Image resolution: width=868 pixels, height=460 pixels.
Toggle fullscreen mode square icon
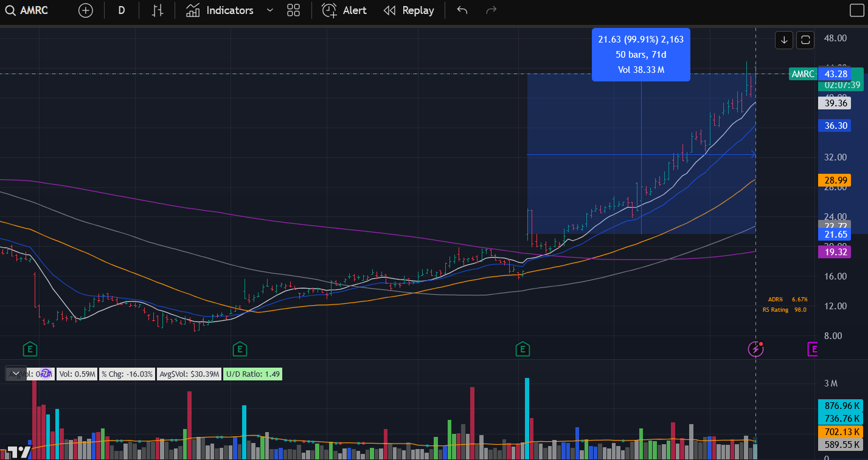coord(856,10)
